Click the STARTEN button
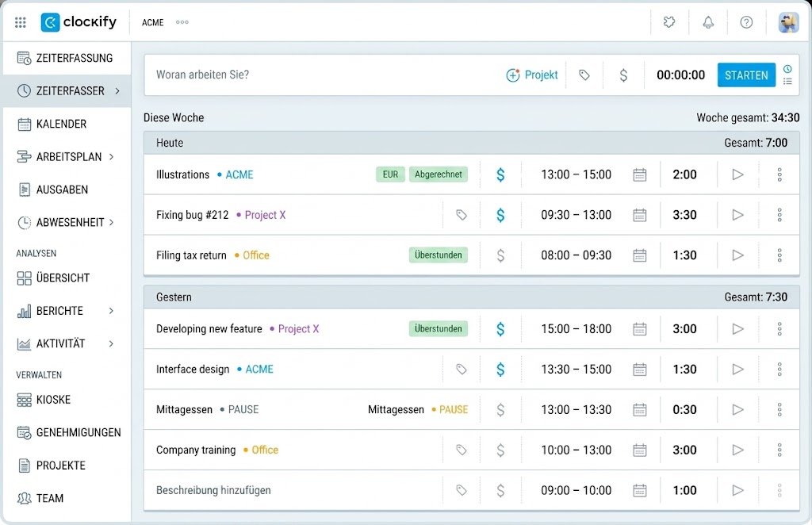The image size is (812, 525). tap(746, 75)
